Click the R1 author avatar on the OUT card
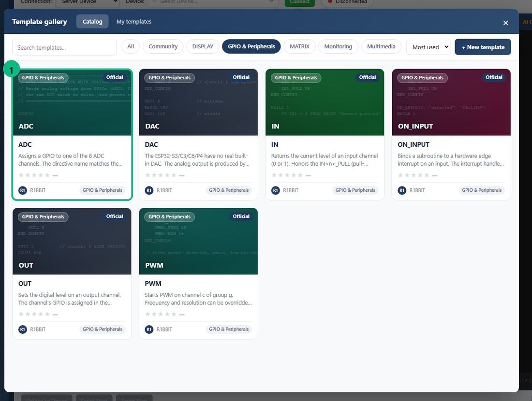The image size is (532, 401). click(x=22, y=329)
